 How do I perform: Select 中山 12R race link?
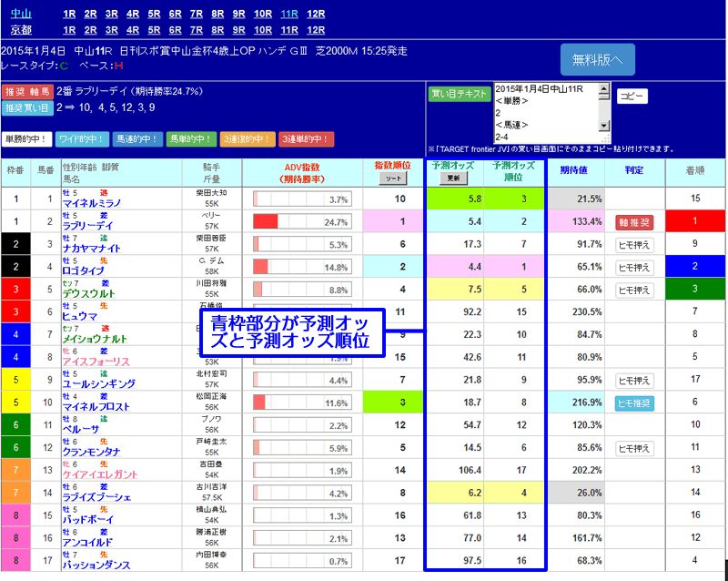(x=316, y=14)
